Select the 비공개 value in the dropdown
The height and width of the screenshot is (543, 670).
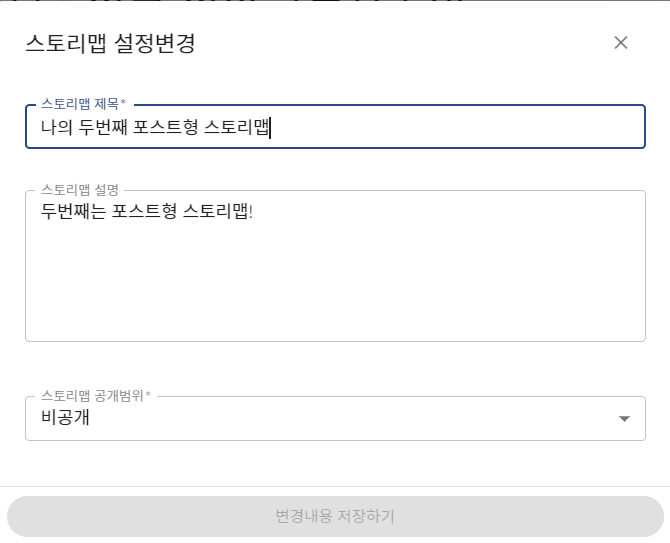66,418
